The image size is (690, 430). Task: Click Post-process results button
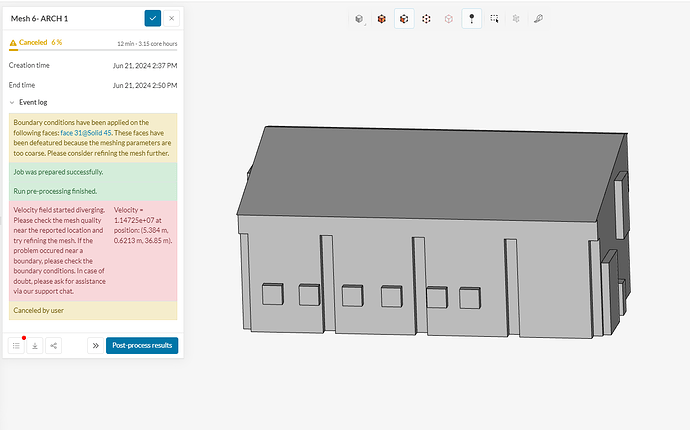pyautogui.click(x=142, y=345)
